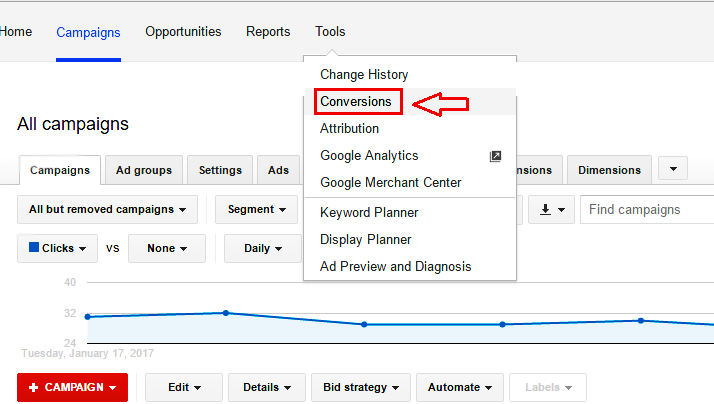Open Opportunities in top navigation

point(183,32)
